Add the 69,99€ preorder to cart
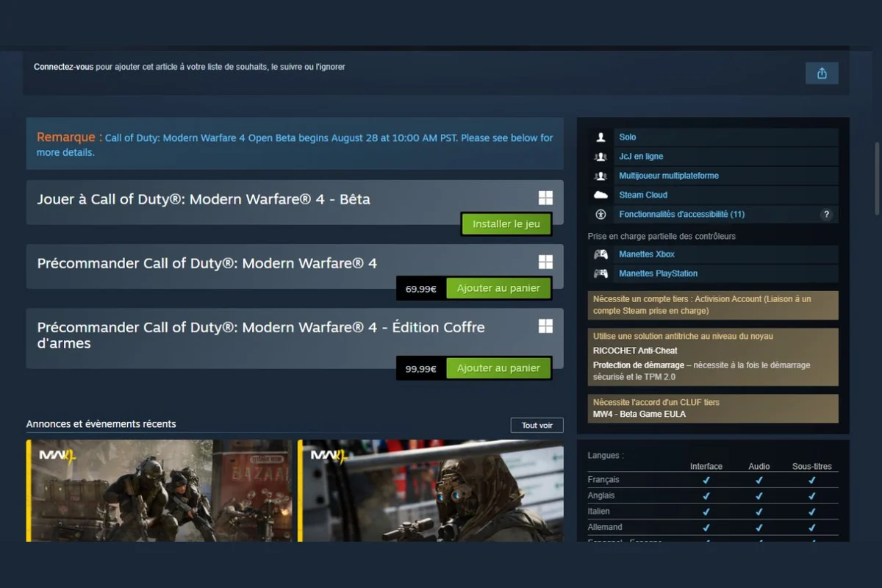 point(498,288)
